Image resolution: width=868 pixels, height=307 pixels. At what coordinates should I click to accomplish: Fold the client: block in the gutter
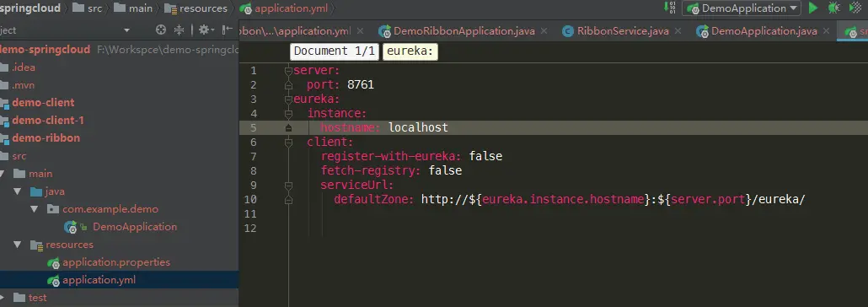(288, 143)
